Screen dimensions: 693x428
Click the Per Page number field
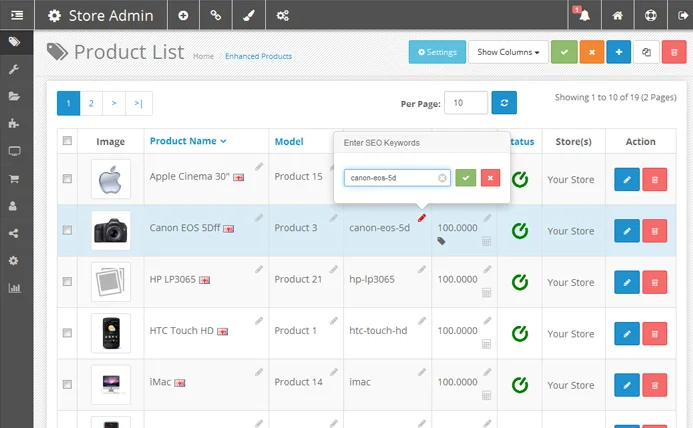tap(466, 103)
